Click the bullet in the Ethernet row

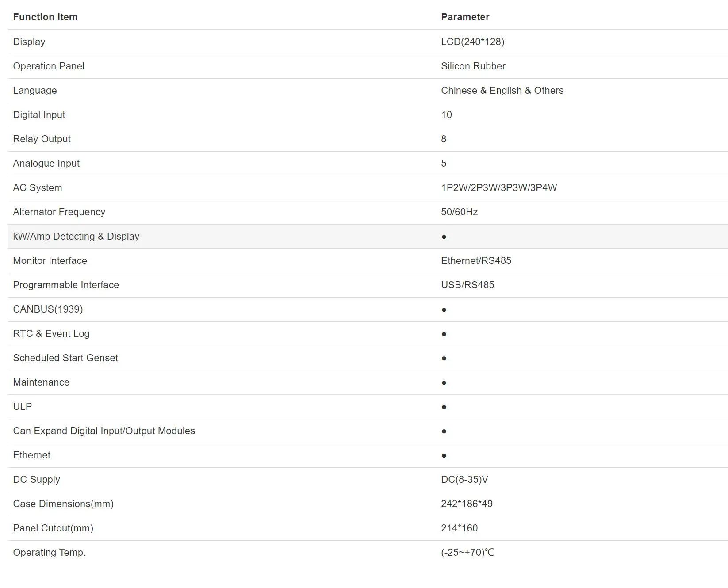click(x=444, y=456)
